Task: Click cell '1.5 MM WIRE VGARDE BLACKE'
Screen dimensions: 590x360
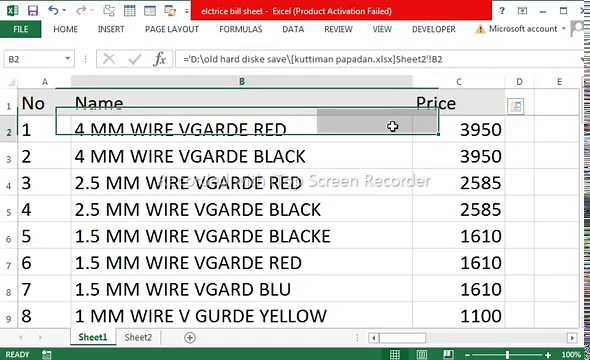Action: point(242,235)
